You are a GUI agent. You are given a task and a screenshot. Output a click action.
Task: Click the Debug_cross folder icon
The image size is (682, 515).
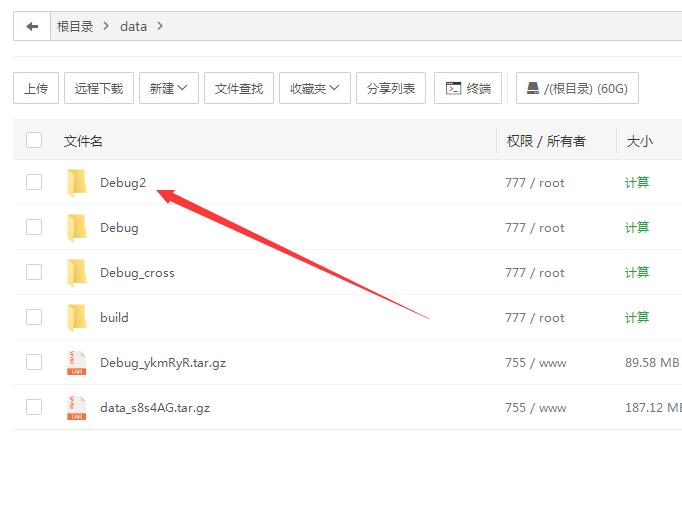tap(77, 272)
